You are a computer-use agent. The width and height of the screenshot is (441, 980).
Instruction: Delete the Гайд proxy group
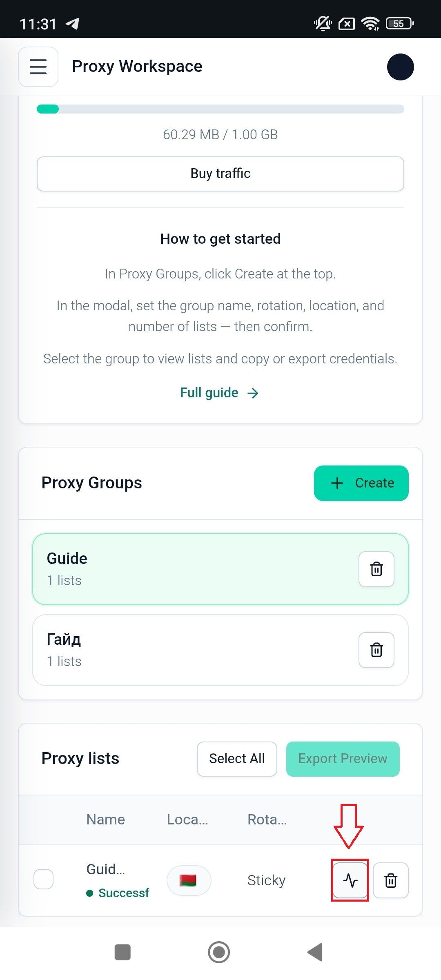click(x=376, y=650)
